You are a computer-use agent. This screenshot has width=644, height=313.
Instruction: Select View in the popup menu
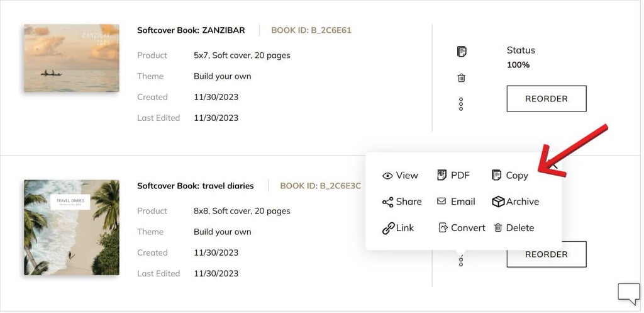(x=400, y=176)
